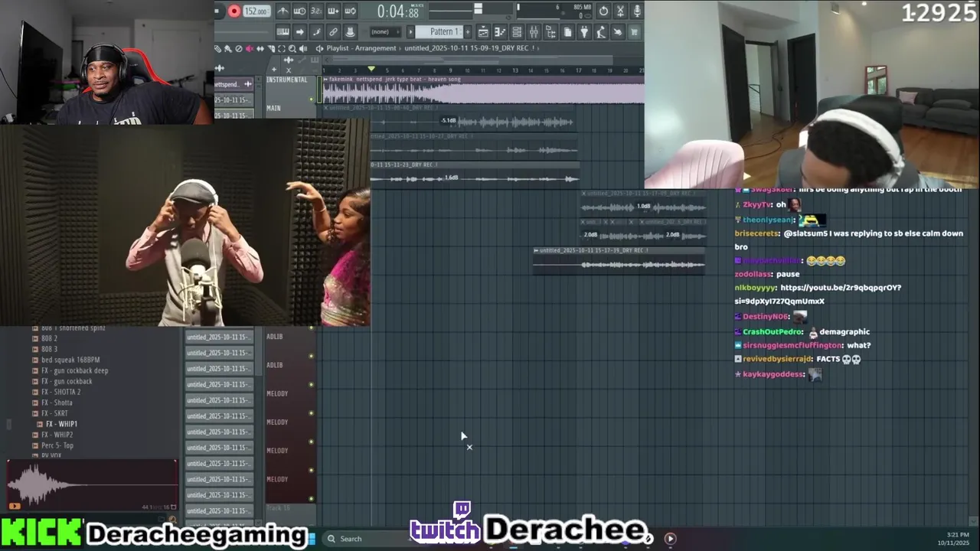Click the link icon in the toolbar
Viewport: 980px width, 551px height.
click(333, 32)
